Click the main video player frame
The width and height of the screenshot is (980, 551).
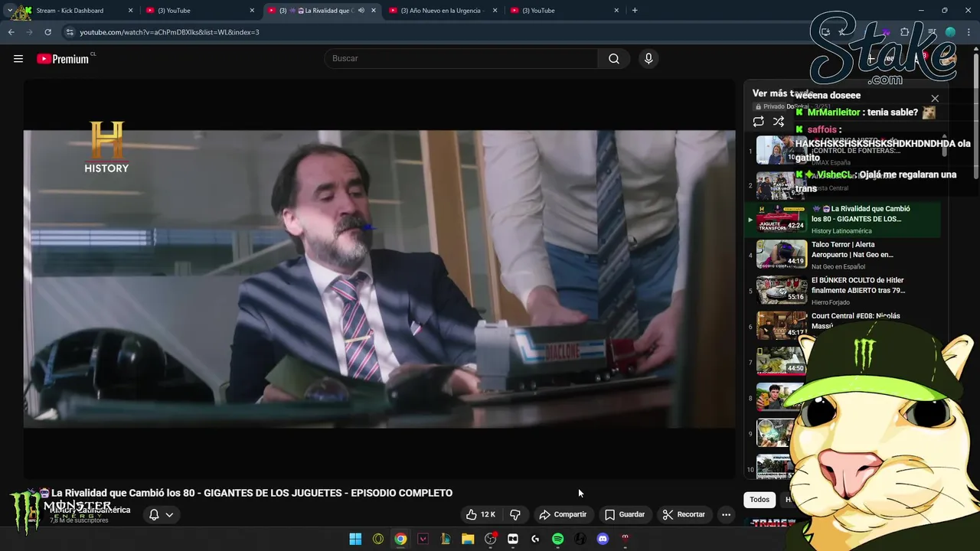[379, 279]
